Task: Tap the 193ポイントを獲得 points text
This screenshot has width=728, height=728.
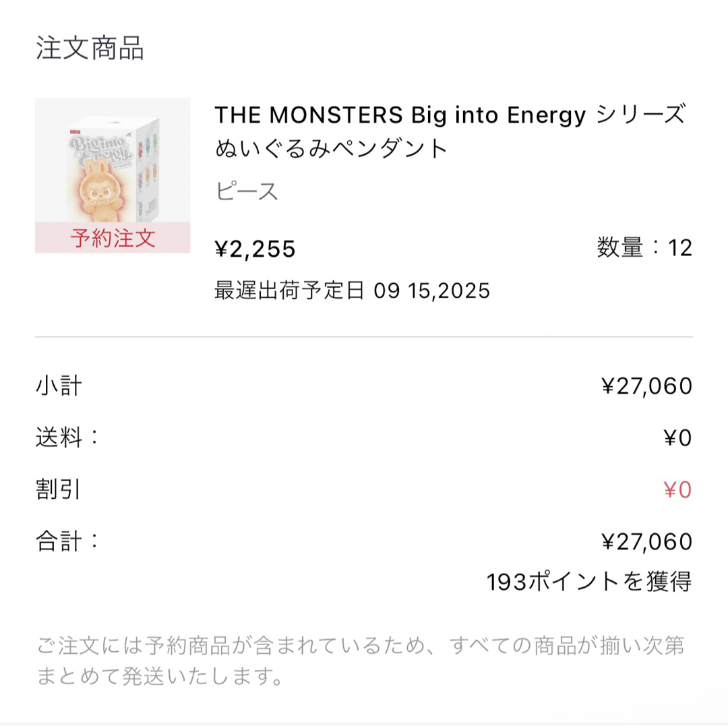Action: tap(589, 581)
